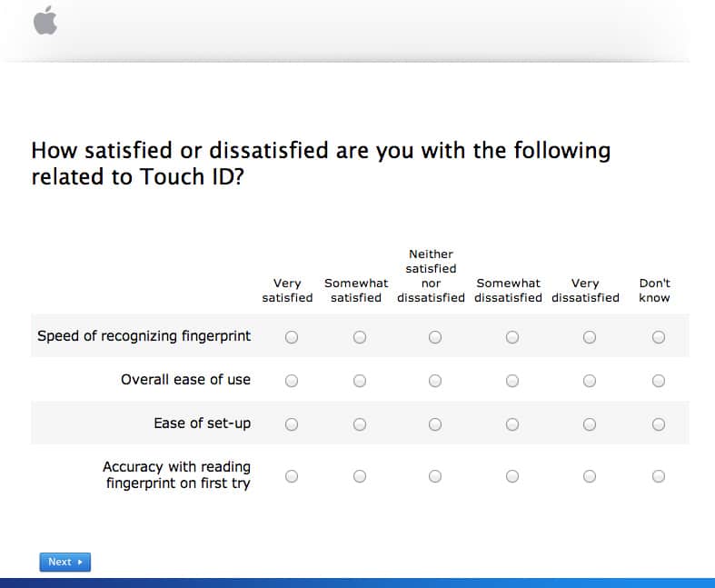Select Neither satisfied nor dissatisfied for Ease of set-up
The width and height of the screenshot is (715, 588).
click(x=435, y=424)
